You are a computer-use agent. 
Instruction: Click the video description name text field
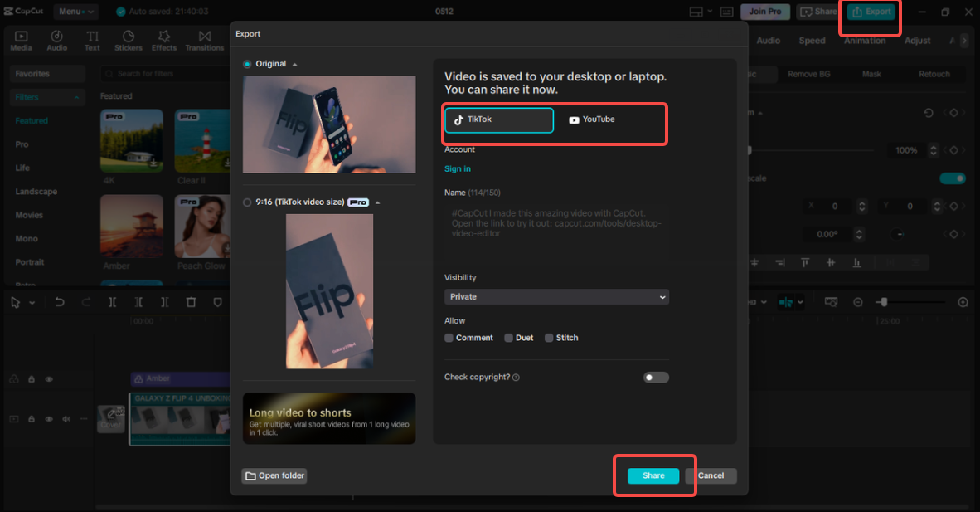tap(556, 233)
